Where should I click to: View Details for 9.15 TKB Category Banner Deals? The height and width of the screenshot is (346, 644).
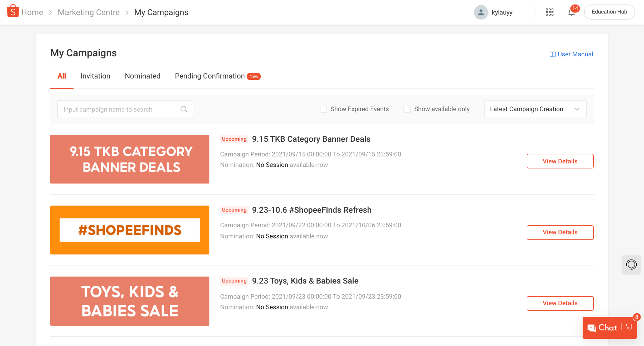[560, 161]
